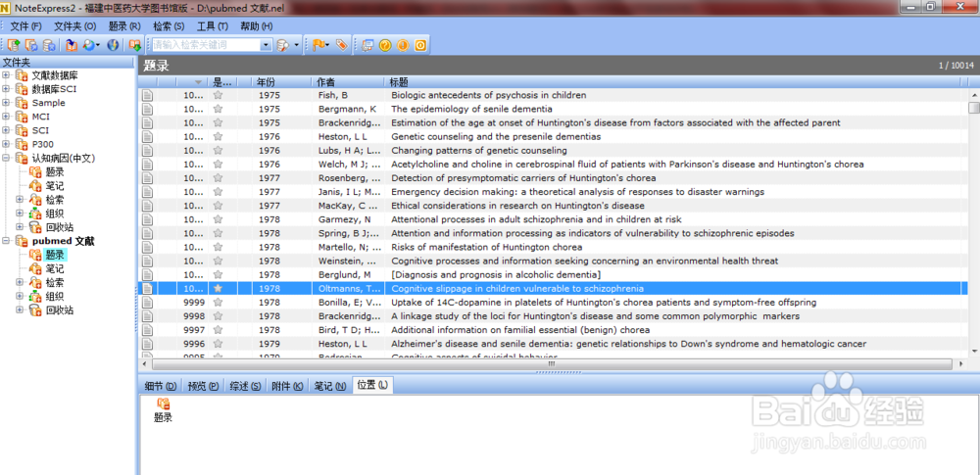Click the orange options square icon
This screenshot has width=980, height=475.
coord(420,45)
